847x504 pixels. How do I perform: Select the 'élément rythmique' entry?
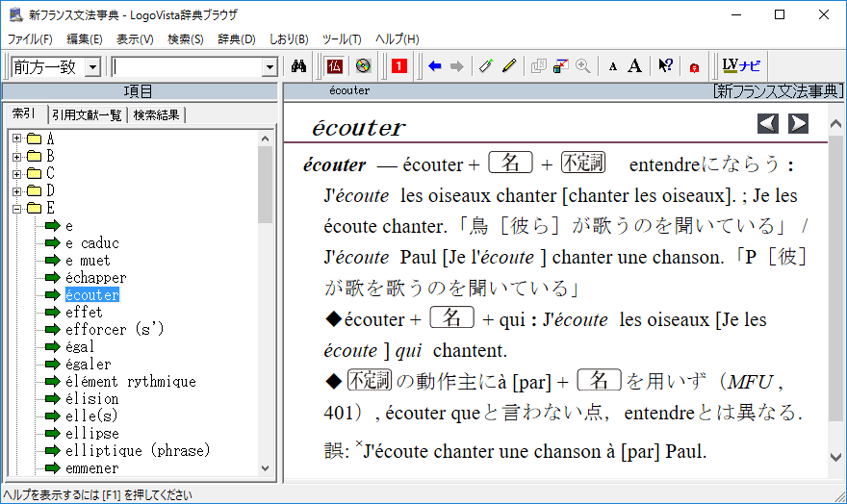pos(130,382)
